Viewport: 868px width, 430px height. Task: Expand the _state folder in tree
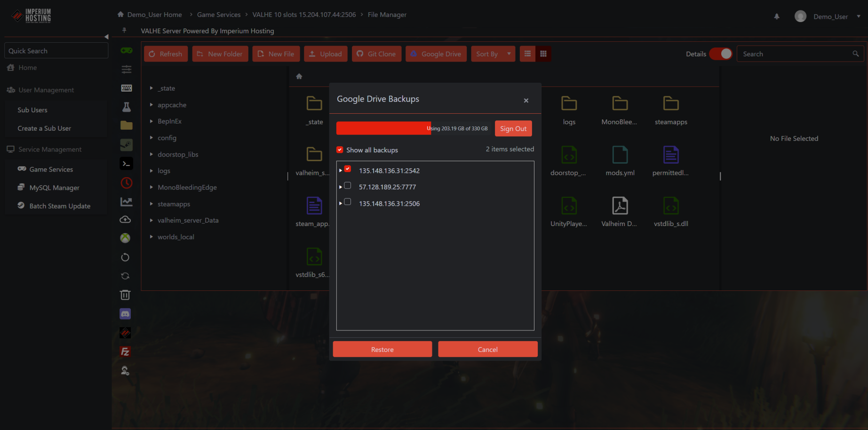point(151,88)
